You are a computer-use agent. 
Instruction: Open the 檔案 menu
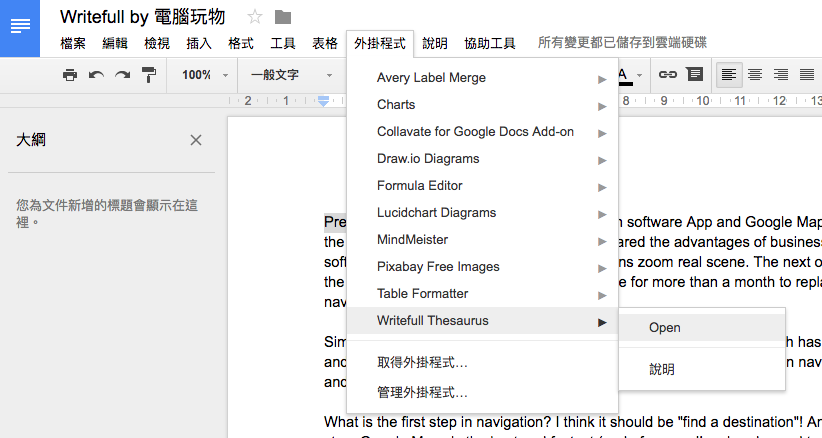click(73, 43)
